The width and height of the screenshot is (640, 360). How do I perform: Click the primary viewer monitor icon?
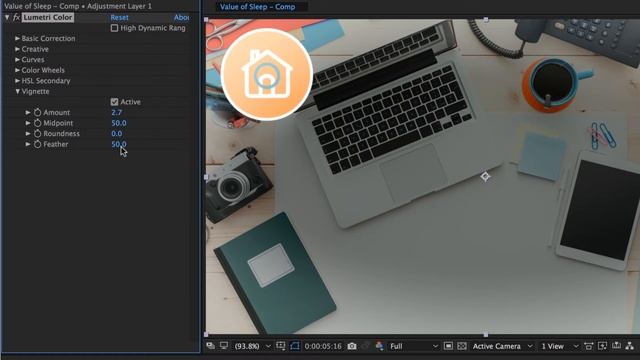224,346
